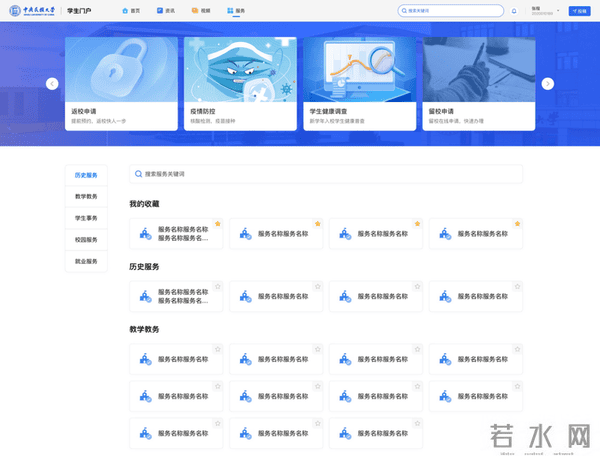Open the 视频 video tab

201,11
